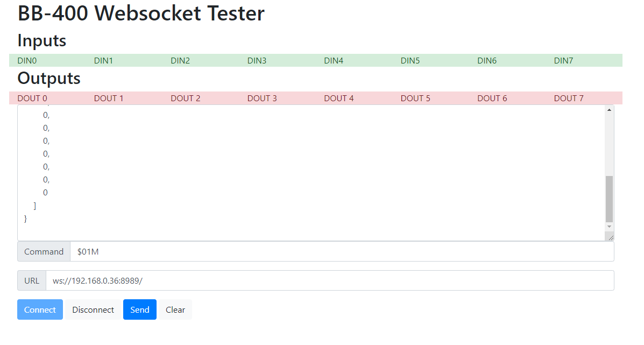The width and height of the screenshot is (644, 345).
Task: Click the BB-400 Websocket Tester heading
Action: click(141, 13)
